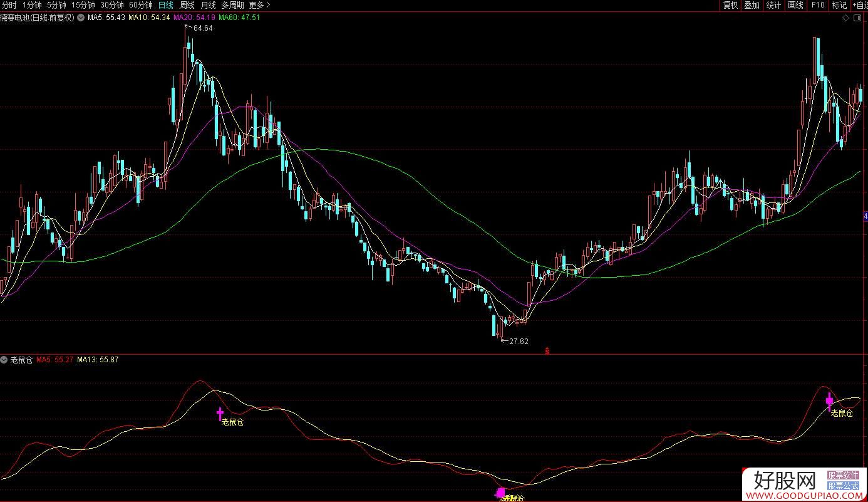Add stock to watchlist with +自选
This screenshot has height=502, width=868.
[x=859, y=5]
